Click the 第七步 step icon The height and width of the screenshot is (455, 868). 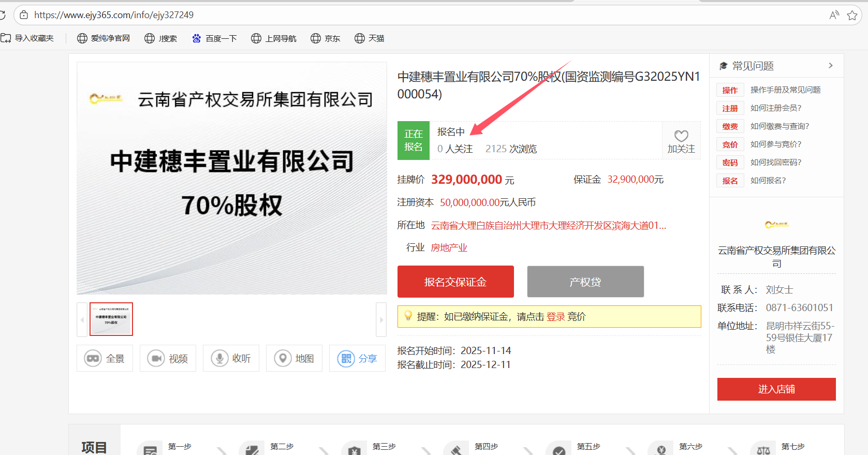tap(763, 449)
